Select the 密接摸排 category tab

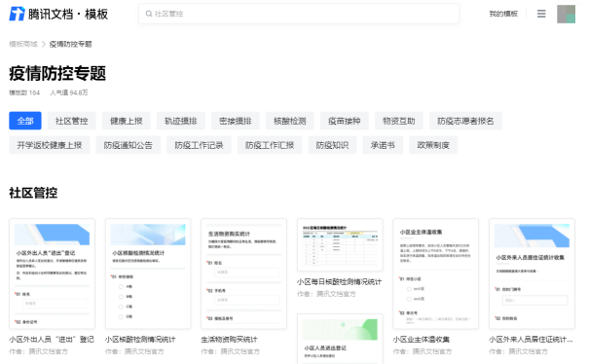236,121
